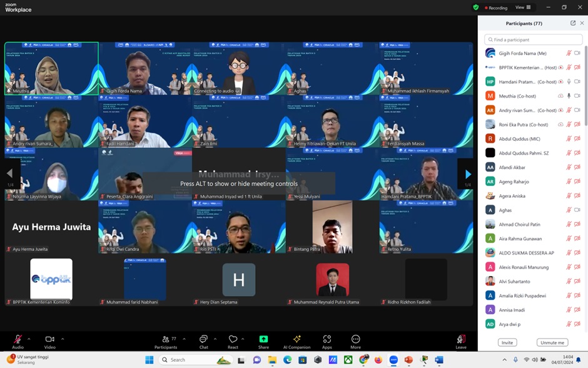Image resolution: width=588 pixels, height=368 pixels.
Task: Click the Find a participant search field
Action: tap(533, 39)
